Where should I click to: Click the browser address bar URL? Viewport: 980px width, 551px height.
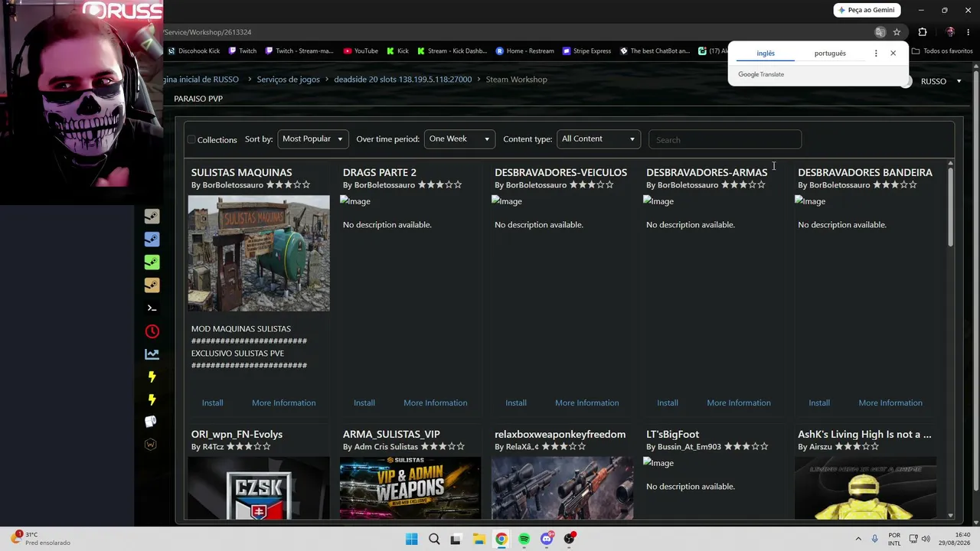[x=207, y=32]
